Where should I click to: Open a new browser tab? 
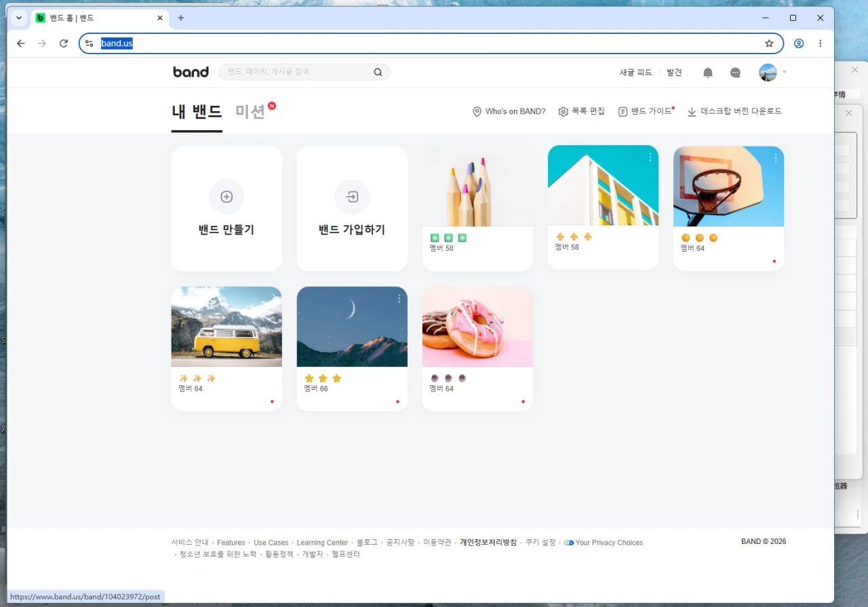point(180,18)
